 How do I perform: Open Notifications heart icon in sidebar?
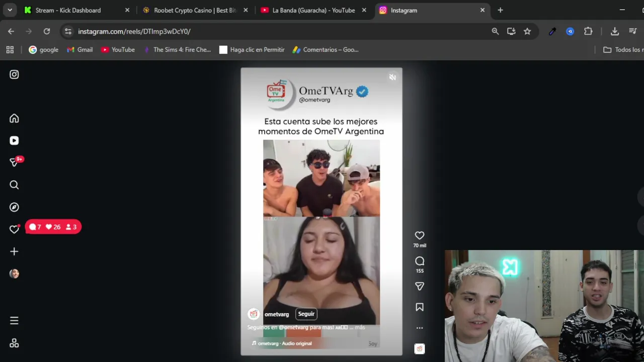point(14,229)
